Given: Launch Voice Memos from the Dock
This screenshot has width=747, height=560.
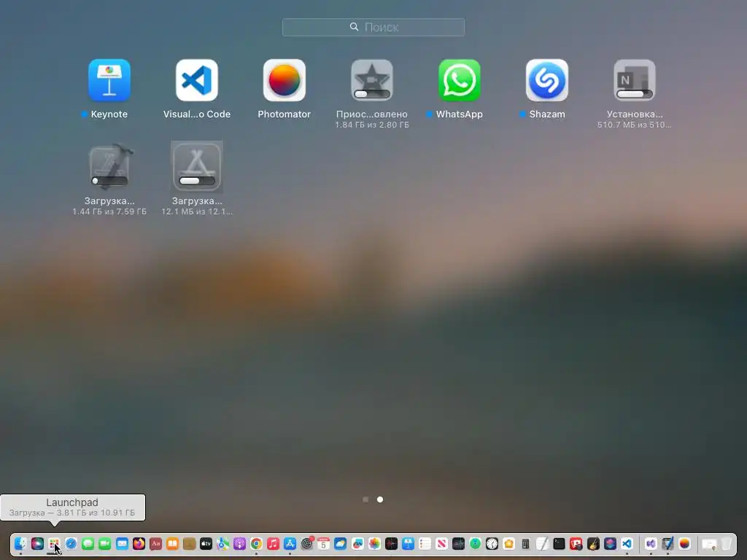Looking at the screenshot, I should click(391, 543).
